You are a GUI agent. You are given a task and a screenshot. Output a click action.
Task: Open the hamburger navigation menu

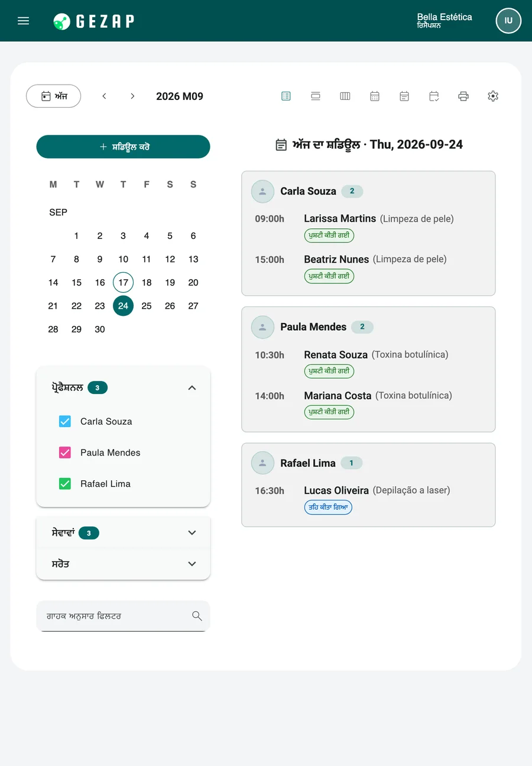tap(24, 21)
